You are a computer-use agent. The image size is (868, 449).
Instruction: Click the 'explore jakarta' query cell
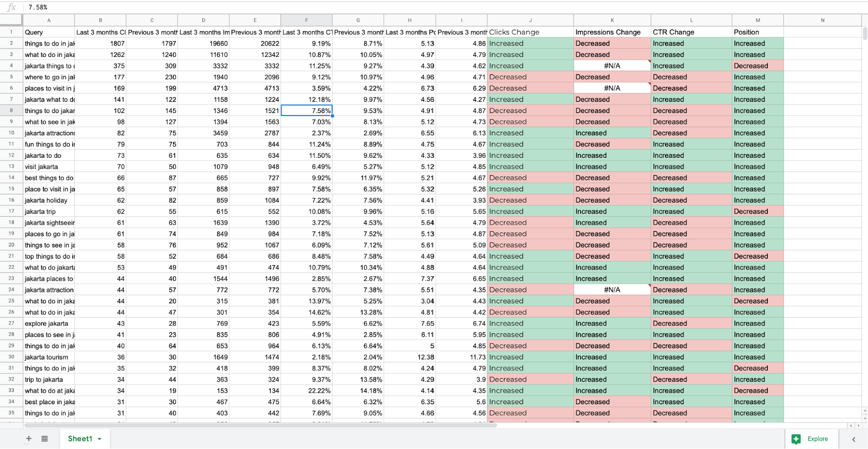point(49,323)
